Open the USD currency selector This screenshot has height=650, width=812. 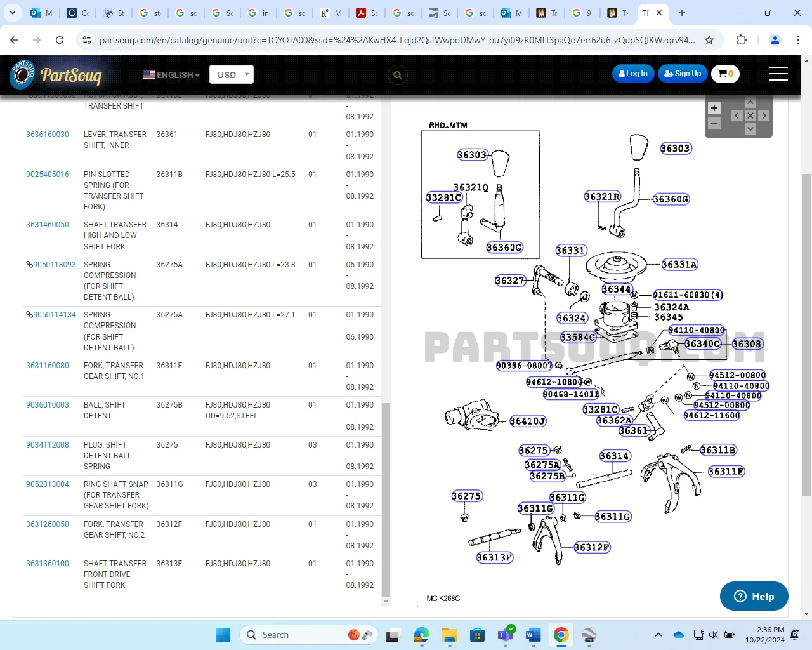tap(231, 75)
